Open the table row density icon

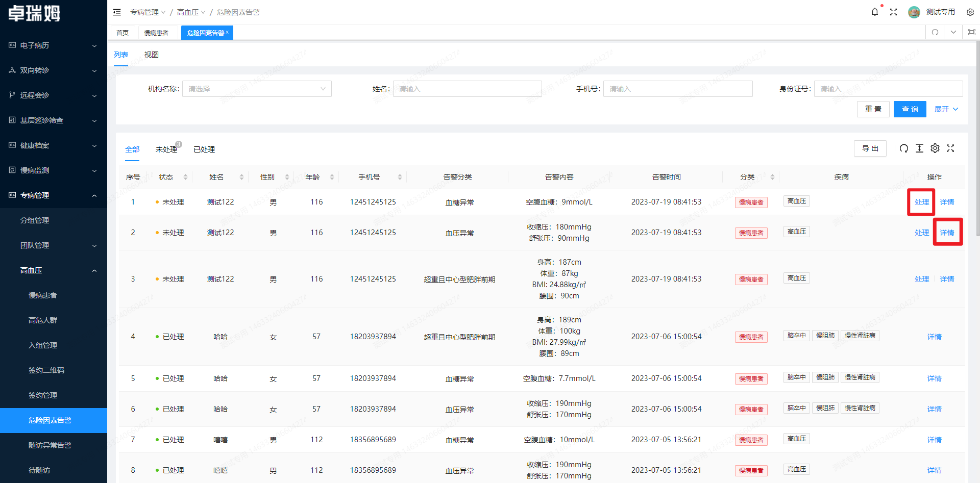[x=919, y=148]
